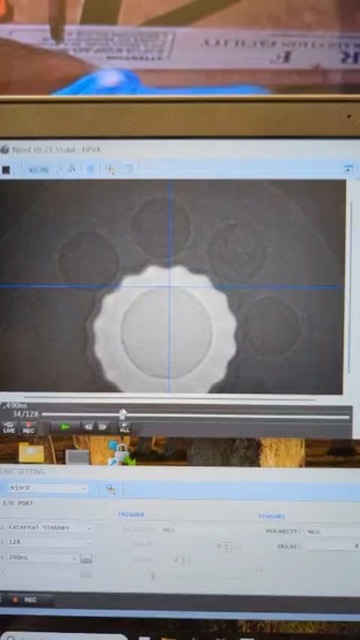The height and width of the screenshot is (640, 360).
Task: Click the x6.00 zoom value in toolbar
Action: click(39, 170)
